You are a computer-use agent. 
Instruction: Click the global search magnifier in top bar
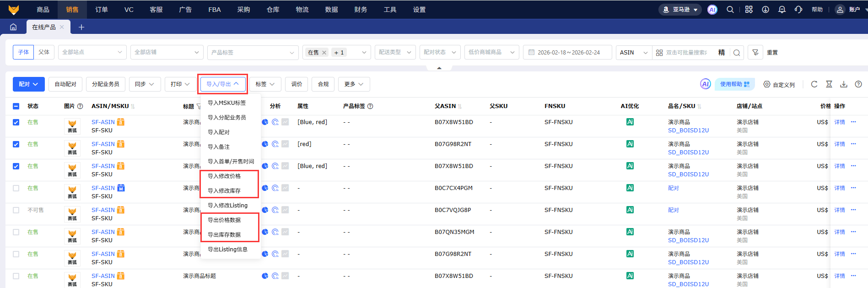(x=730, y=10)
